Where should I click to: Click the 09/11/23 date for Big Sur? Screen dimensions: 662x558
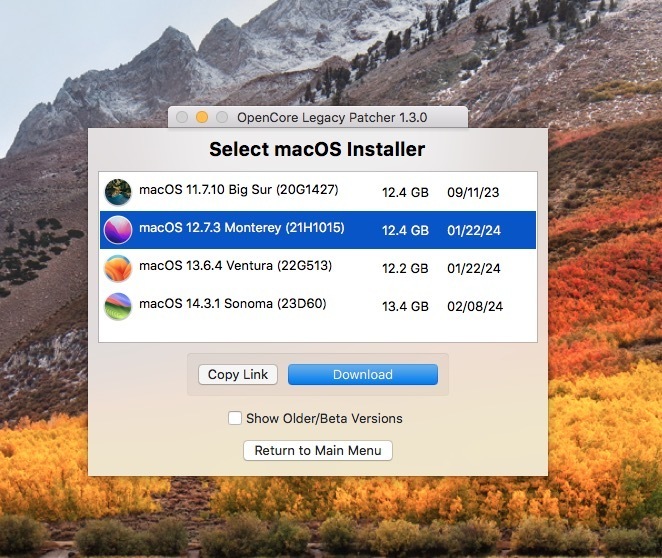click(x=473, y=192)
